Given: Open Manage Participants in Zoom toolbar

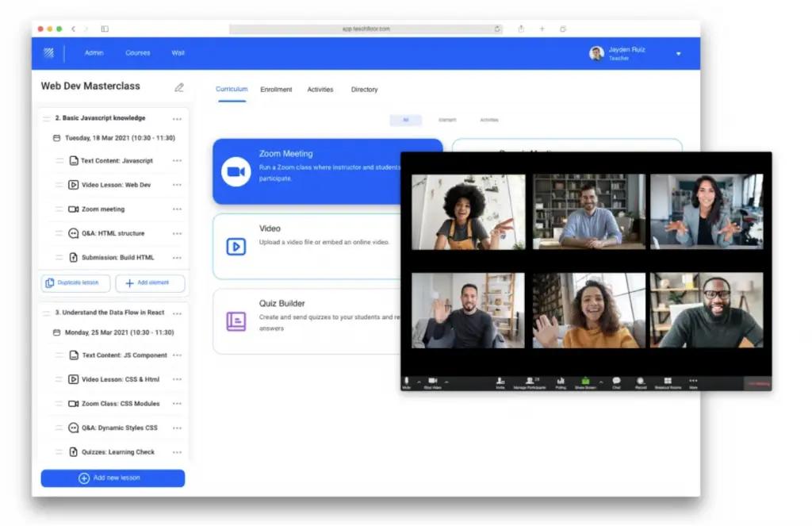Looking at the screenshot, I should 530,383.
